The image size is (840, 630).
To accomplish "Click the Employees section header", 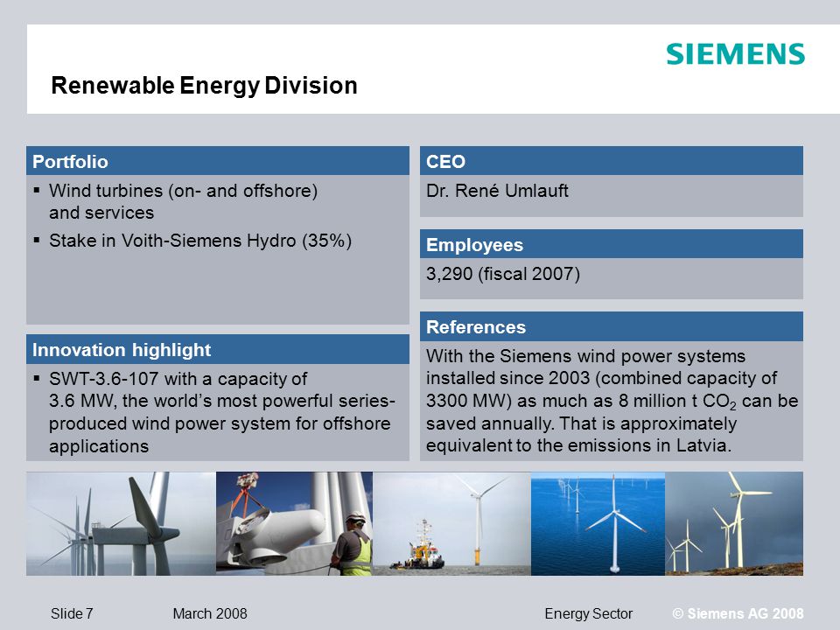I will pos(612,244).
